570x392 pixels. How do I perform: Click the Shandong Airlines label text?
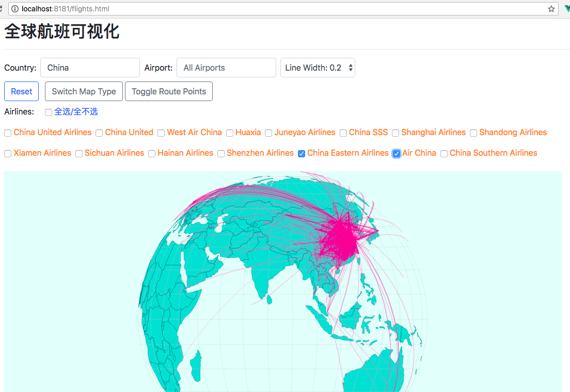pos(513,132)
